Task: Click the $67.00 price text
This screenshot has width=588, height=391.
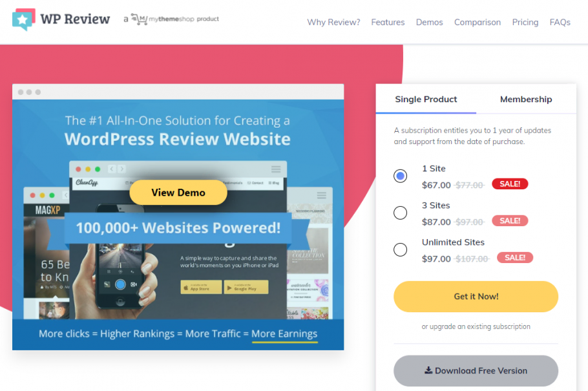Action: [436, 185]
